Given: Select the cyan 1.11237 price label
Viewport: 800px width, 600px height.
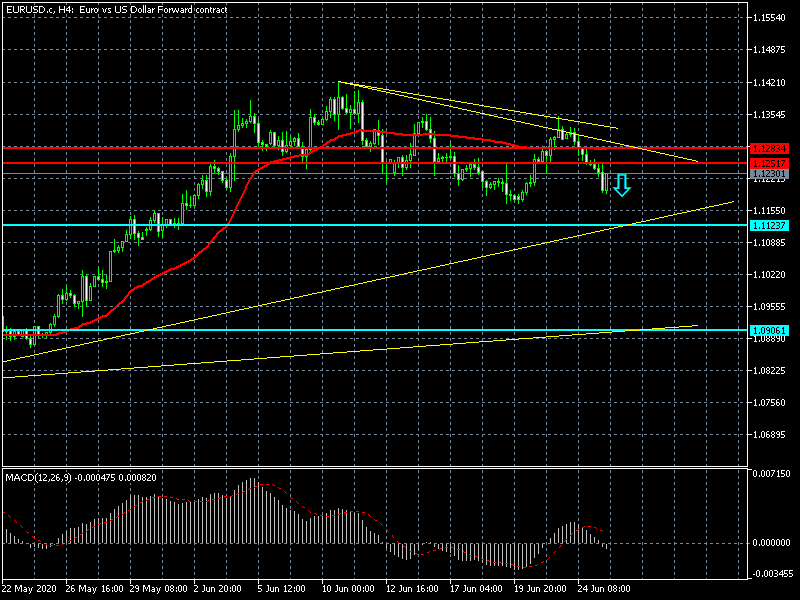Looking at the screenshot, I should point(769,226).
